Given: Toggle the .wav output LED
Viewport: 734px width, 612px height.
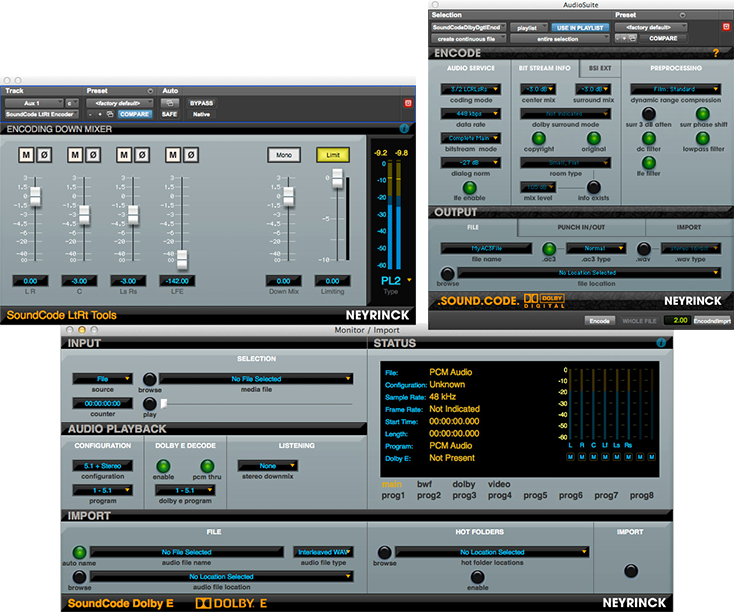Looking at the screenshot, I should pos(644,249).
